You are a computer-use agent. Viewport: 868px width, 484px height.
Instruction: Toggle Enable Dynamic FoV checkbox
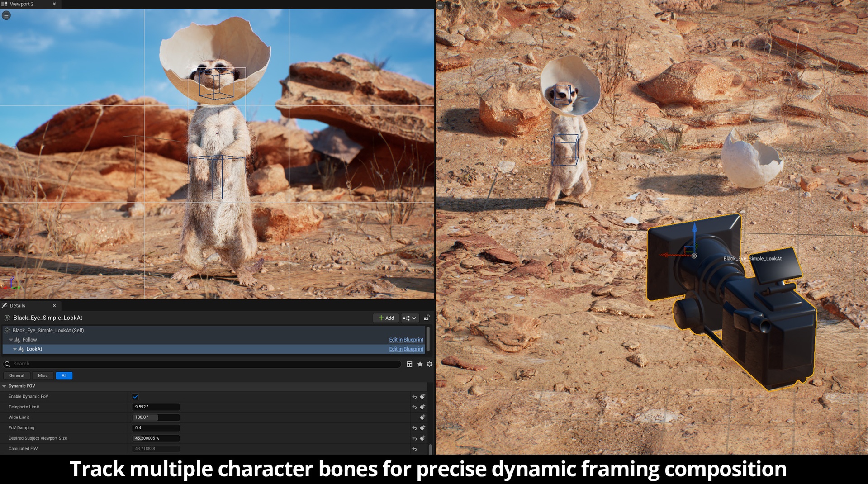pos(135,397)
